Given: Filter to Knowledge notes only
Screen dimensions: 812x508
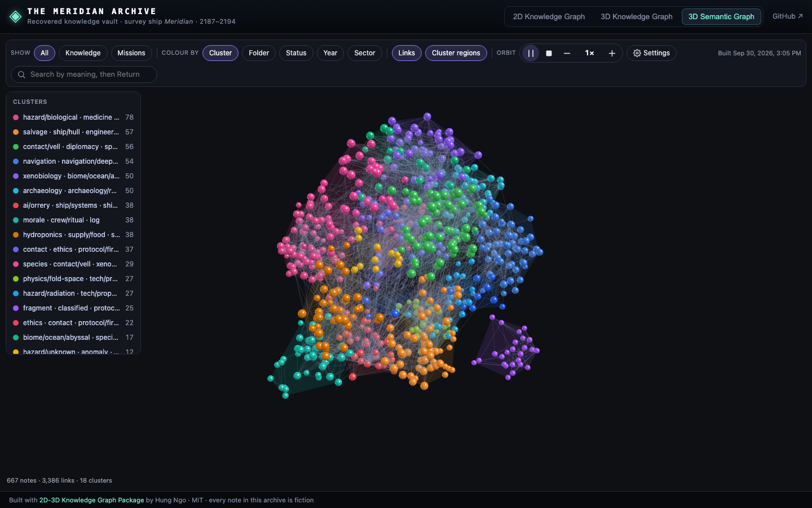Looking at the screenshot, I should tap(83, 53).
